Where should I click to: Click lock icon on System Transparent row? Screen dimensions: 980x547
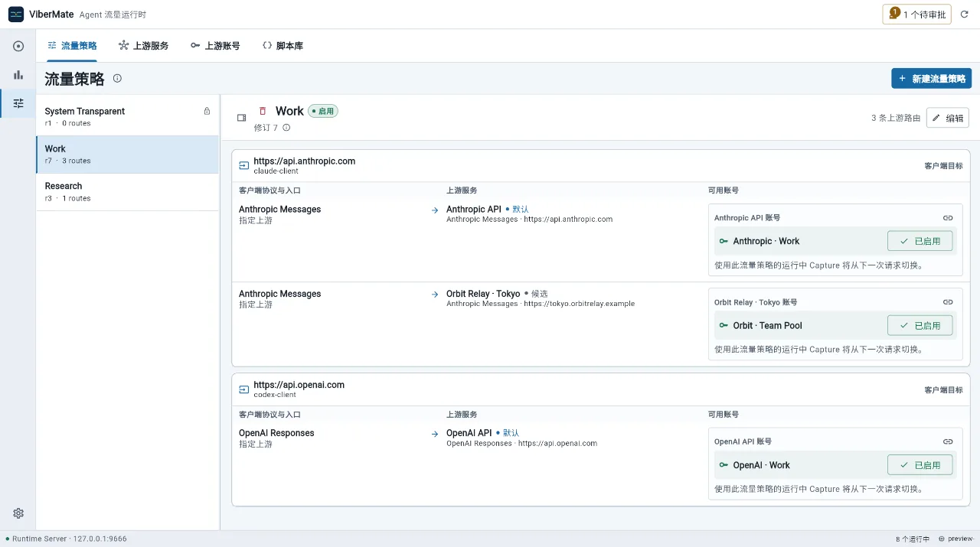[x=207, y=111]
